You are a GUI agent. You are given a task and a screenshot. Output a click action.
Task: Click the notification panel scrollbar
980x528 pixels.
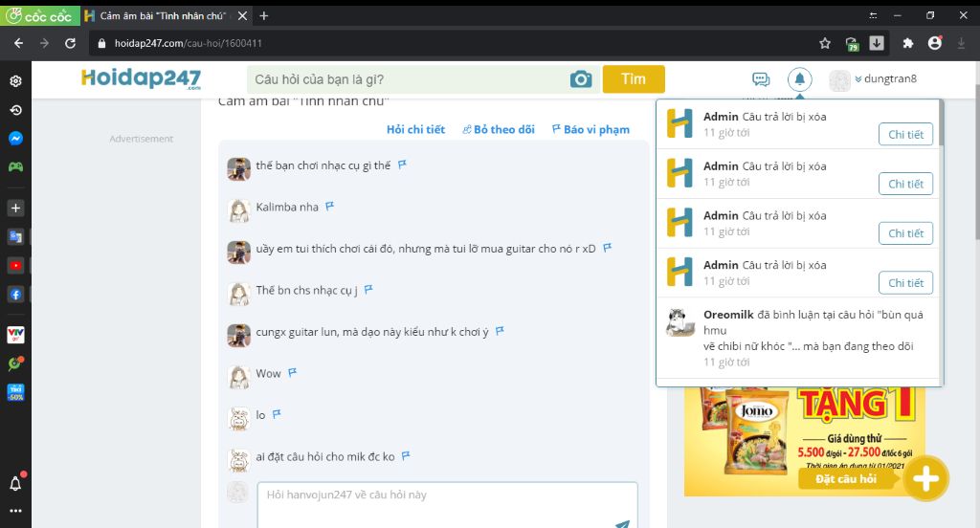pyautogui.click(x=942, y=123)
